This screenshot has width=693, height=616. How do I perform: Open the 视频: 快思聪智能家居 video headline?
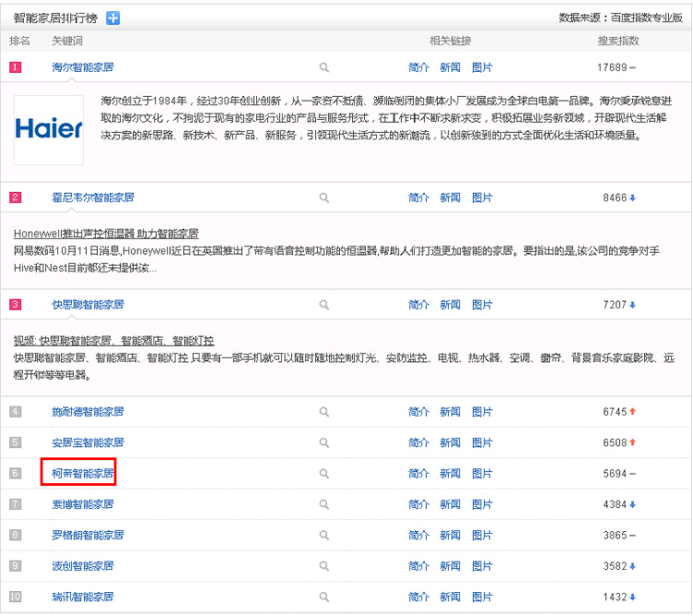[x=114, y=341]
